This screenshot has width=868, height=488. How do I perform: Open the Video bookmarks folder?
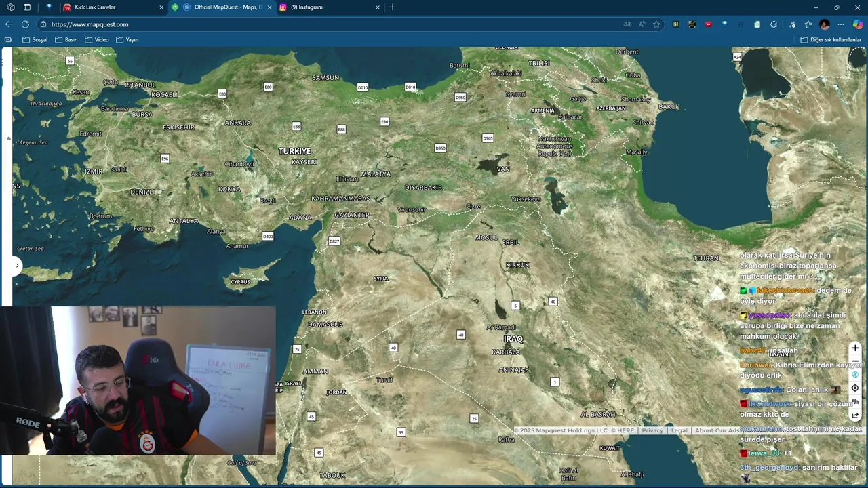coord(97,39)
